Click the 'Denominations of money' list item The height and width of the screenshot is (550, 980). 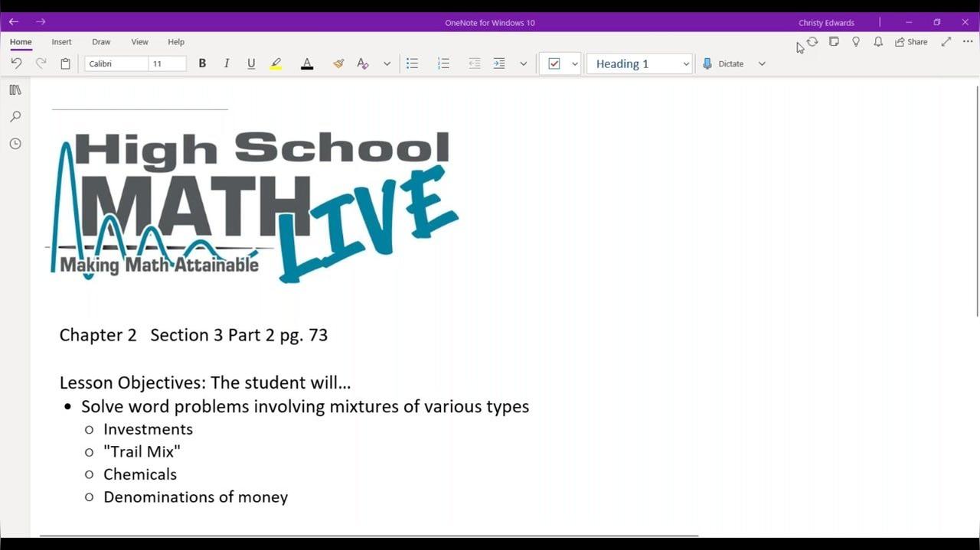[196, 497]
